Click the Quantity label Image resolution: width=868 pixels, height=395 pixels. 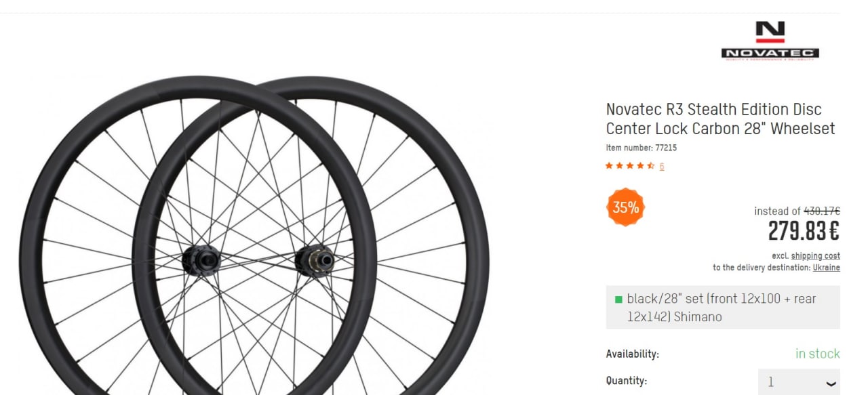[626, 381]
